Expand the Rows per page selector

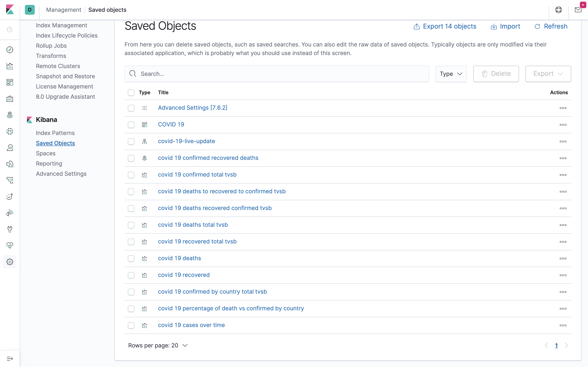pos(158,345)
